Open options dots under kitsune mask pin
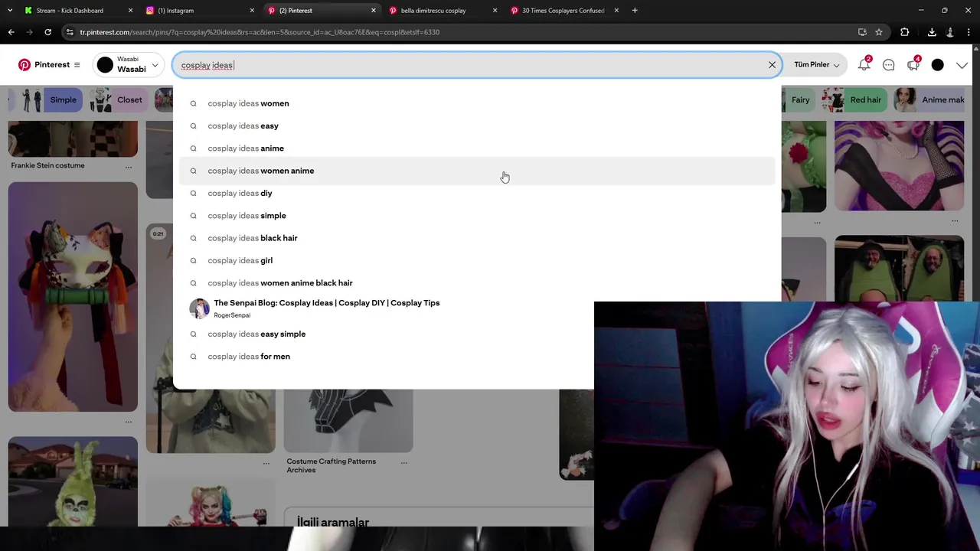The height and width of the screenshot is (551, 980). pos(129,421)
